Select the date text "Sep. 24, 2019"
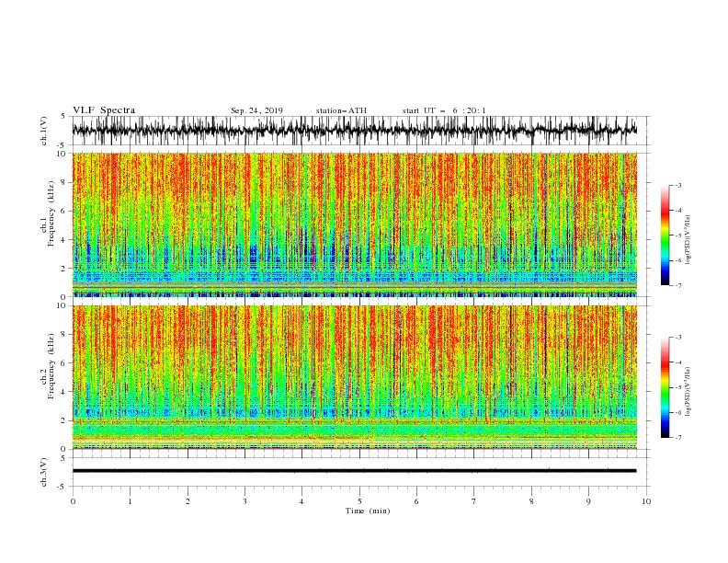 tap(256, 110)
